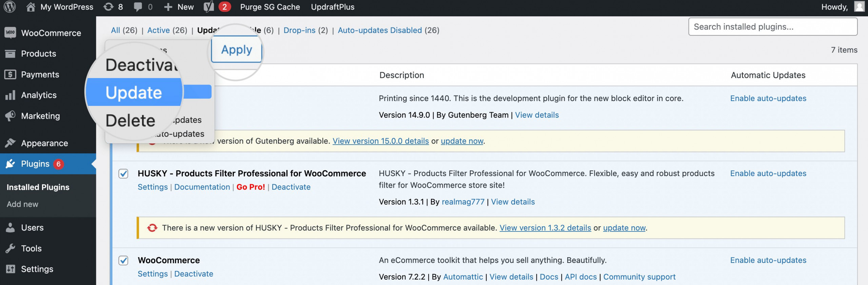Uncheck the WooCommerce plugin checkbox
Image resolution: width=868 pixels, height=285 pixels.
[123, 261]
